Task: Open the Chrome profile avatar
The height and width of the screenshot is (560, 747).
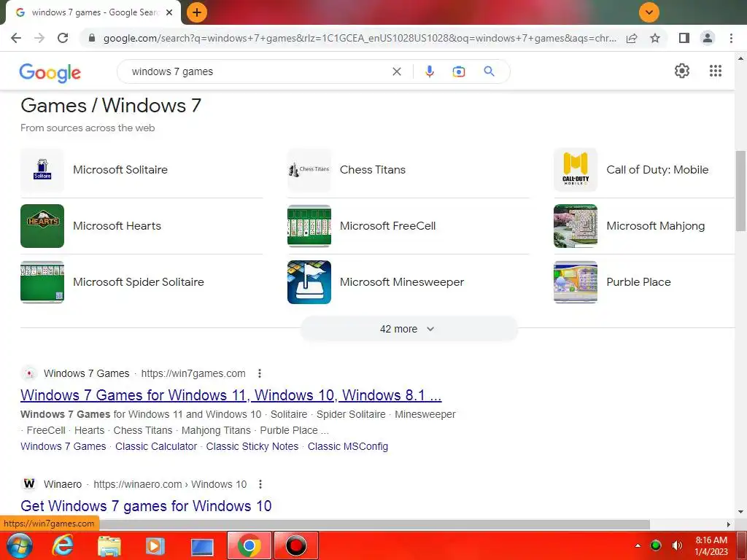Action: pyautogui.click(x=708, y=38)
